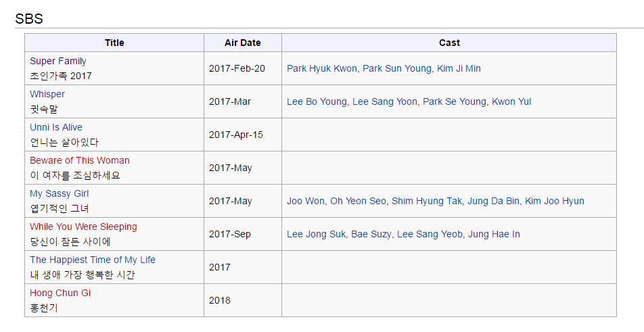The height and width of the screenshot is (332, 644).
Task: Open the My Sassy Girl link
Action: (60, 193)
